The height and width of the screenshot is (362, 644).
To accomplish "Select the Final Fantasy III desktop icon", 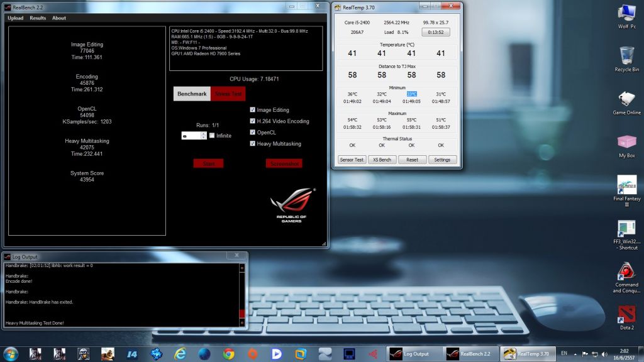I will (x=627, y=190).
